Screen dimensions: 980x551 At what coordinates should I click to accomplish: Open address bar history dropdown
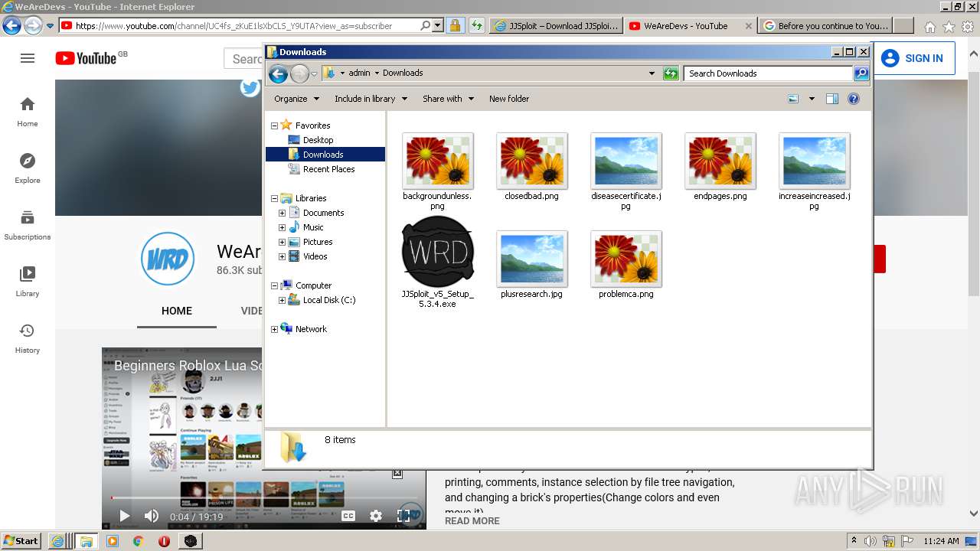tap(652, 73)
